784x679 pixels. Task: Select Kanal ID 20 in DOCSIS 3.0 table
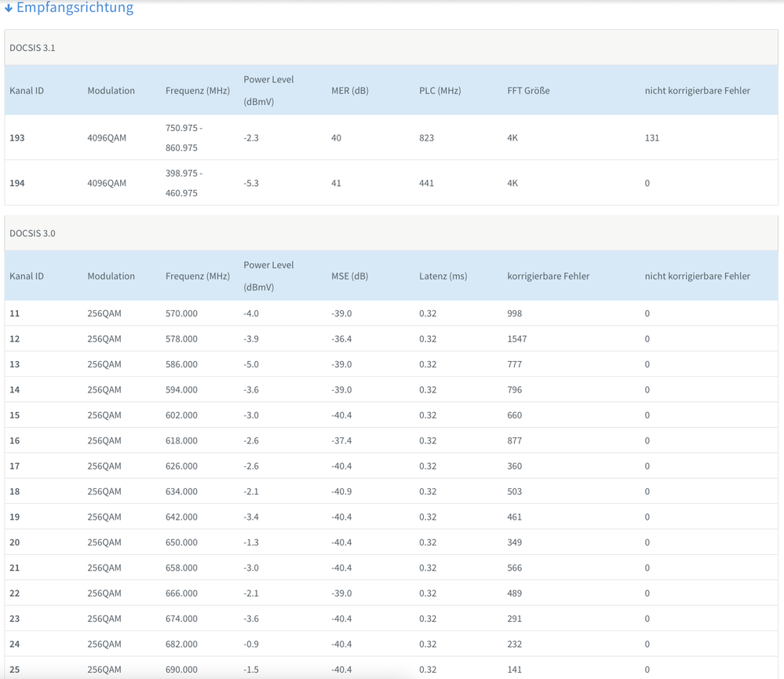[15, 542]
